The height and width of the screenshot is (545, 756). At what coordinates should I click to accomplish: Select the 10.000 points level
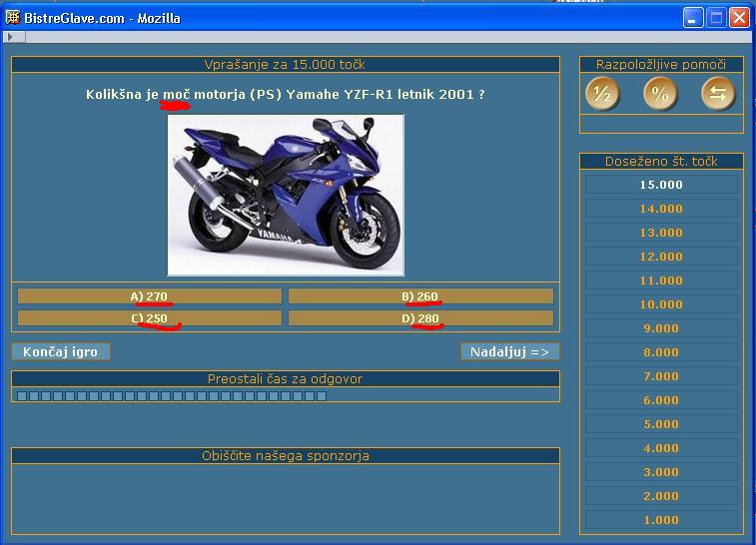point(661,304)
